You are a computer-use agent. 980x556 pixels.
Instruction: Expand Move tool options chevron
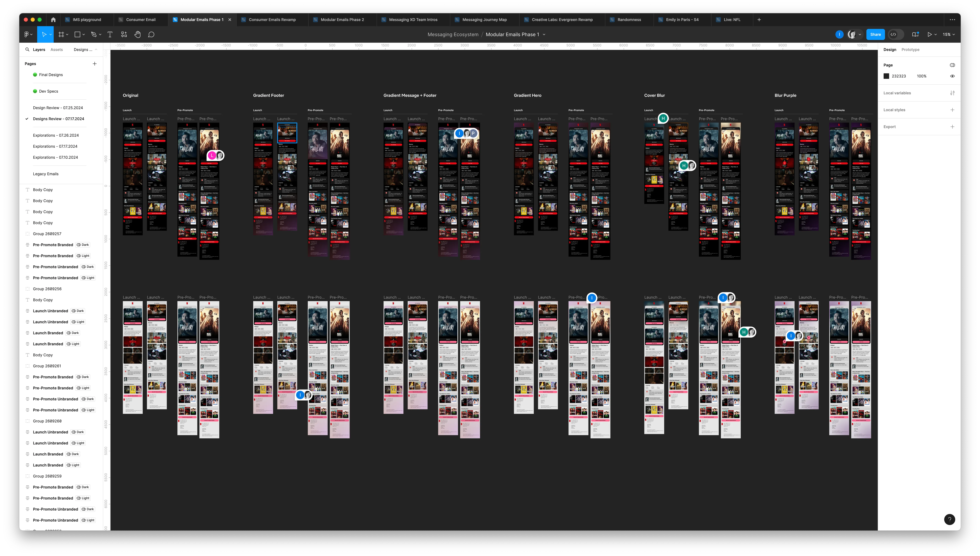pos(50,34)
